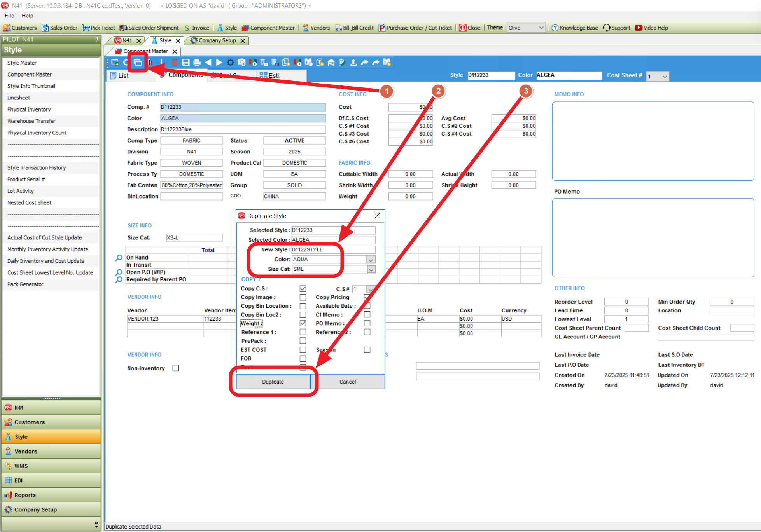Click the New Style input field
This screenshot has width=761, height=532.
coord(333,249)
